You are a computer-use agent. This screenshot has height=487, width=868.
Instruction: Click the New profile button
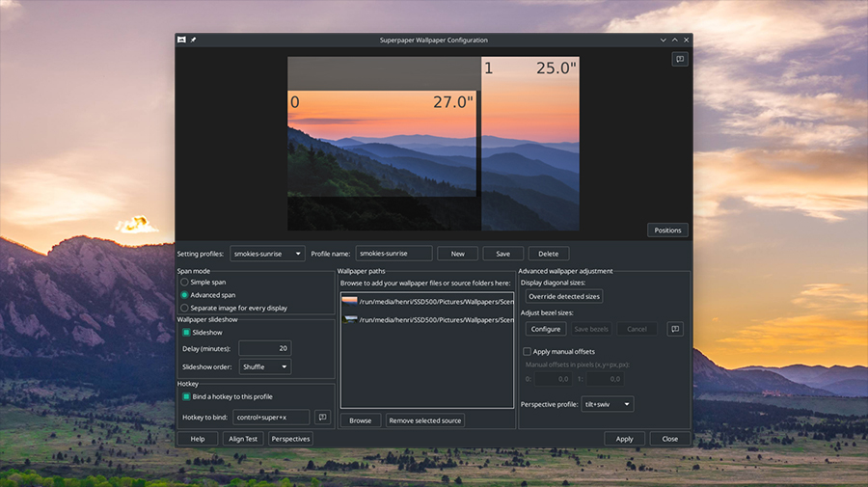[458, 254]
